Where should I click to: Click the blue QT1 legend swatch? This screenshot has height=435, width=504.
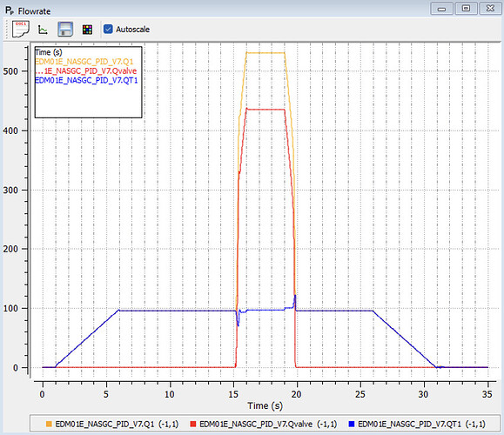coord(352,424)
